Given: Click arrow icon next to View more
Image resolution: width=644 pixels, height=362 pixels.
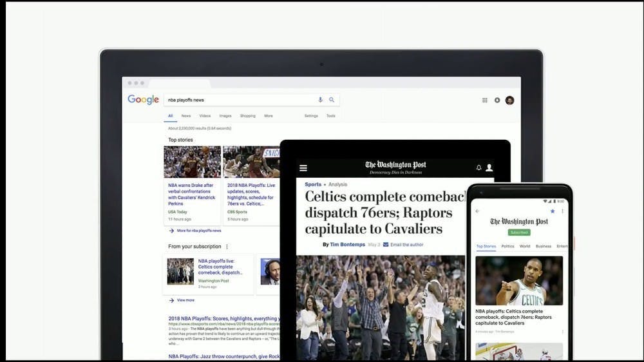Looking at the screenshot, I should coord(171,300).
